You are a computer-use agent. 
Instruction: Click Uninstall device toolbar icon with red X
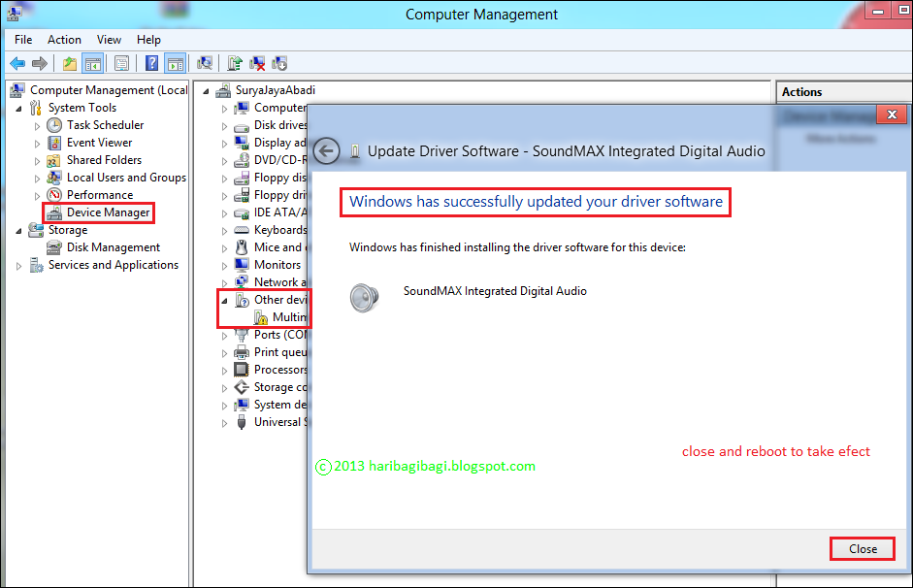(x=257, y=63)
